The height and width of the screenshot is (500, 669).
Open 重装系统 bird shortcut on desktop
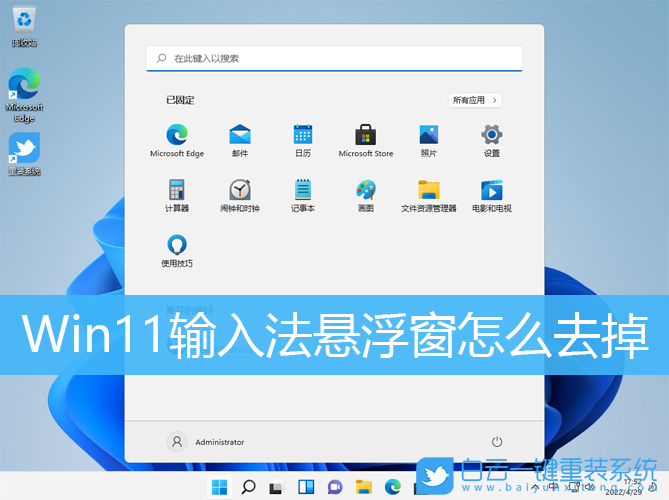[x=24, y=154]
